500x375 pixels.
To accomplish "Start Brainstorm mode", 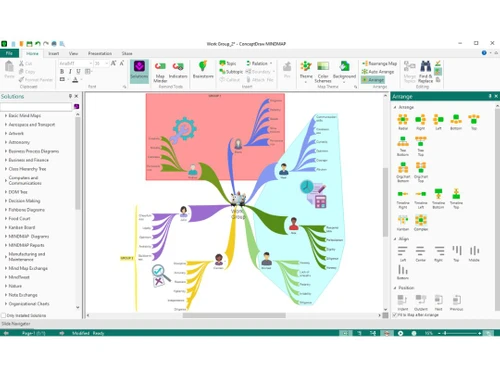I will (x=203, y=70).
